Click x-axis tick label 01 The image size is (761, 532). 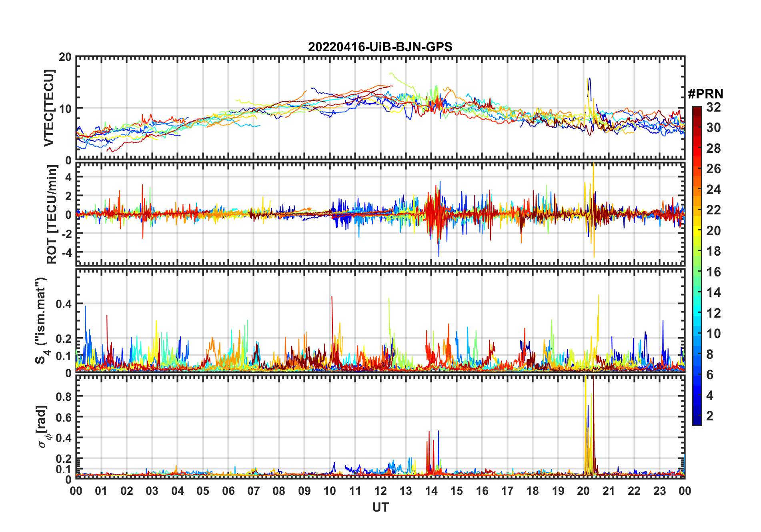tap(101, 491)
